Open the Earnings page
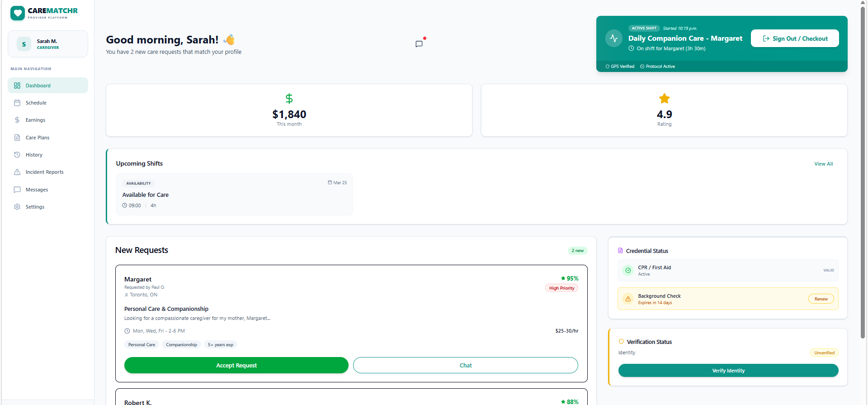The image size is (868, 405). pyautogui.click(x=48, y=120)
